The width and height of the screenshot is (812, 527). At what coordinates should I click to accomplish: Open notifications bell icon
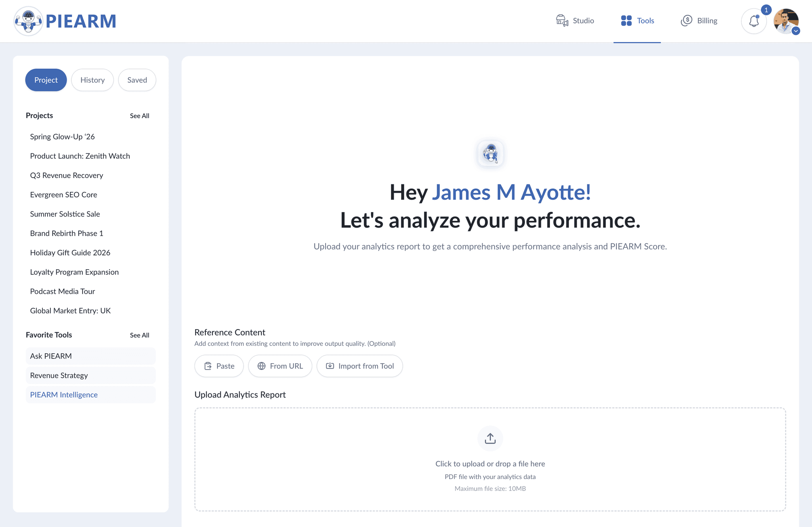coord(754,21)
